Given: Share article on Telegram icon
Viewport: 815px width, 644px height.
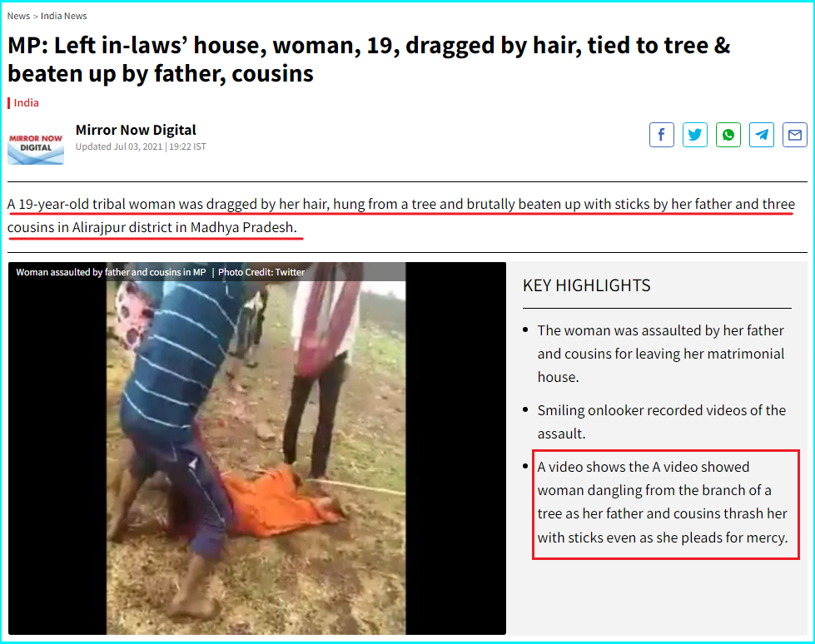Looking at the screenshot, I should tap(762, 135).
